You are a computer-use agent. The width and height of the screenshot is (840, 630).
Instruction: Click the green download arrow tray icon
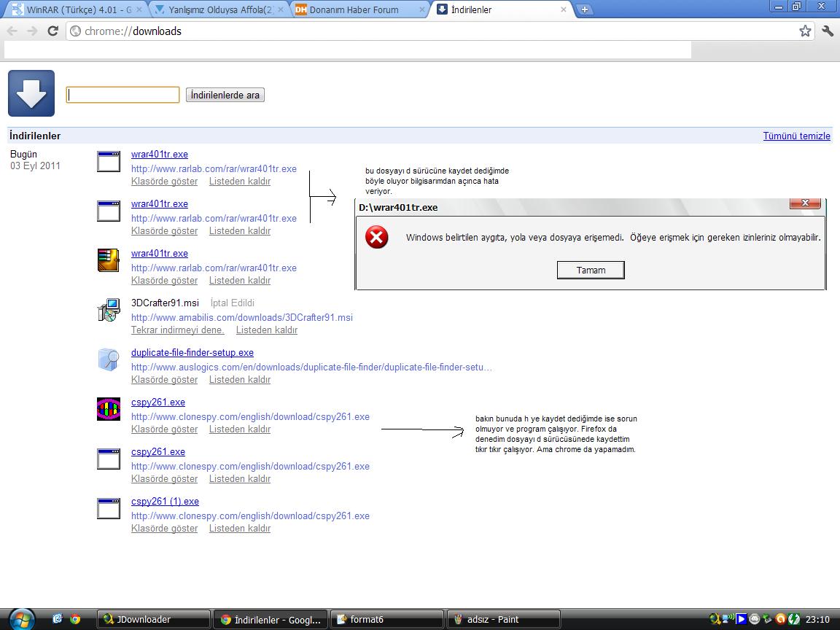767,619
